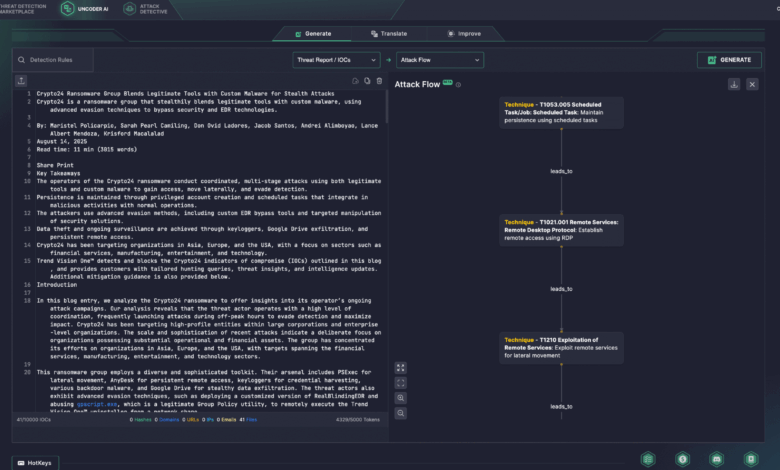
Task: Open the Attack Flow output dropdown
Action: pyautogui.click(x=440, y=60)
